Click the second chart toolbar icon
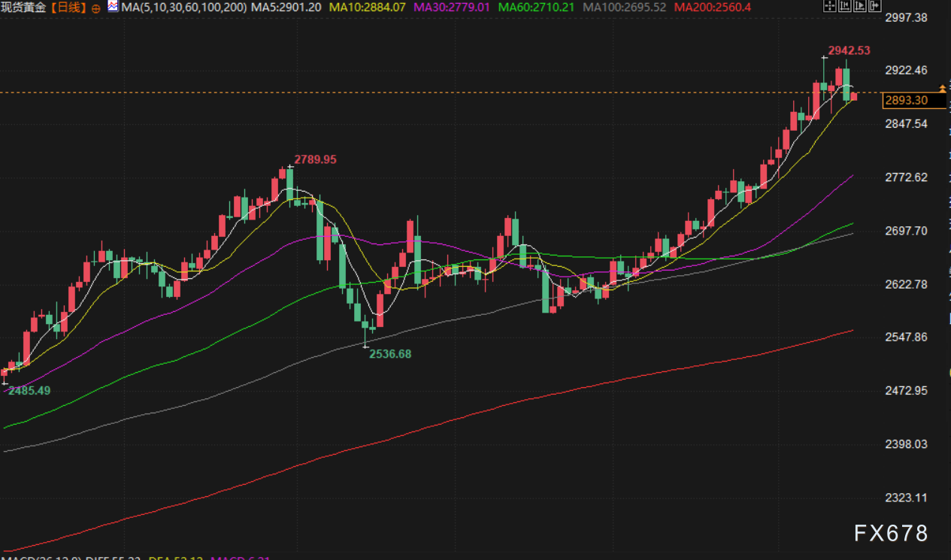 point(843,7)
